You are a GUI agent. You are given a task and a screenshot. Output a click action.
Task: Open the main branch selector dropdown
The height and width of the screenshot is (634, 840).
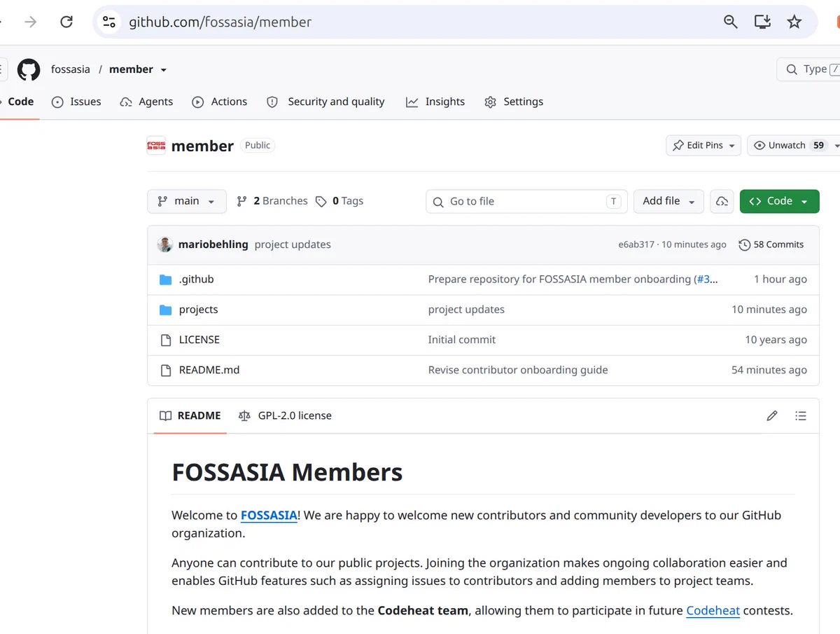(187, 201)
